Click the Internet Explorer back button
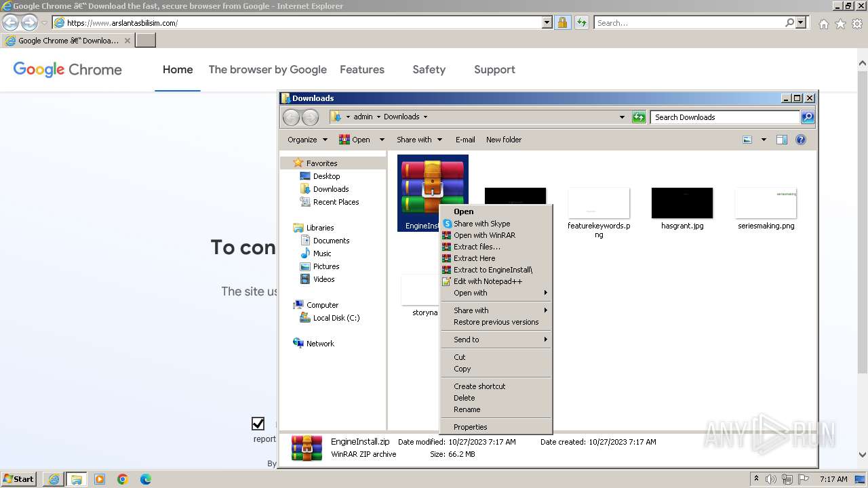The height and width of the screenshot is (488, 868). (x=10, y=23)
